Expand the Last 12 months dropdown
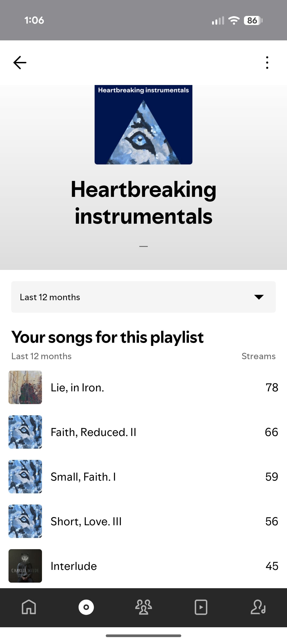 coord(143,297)
